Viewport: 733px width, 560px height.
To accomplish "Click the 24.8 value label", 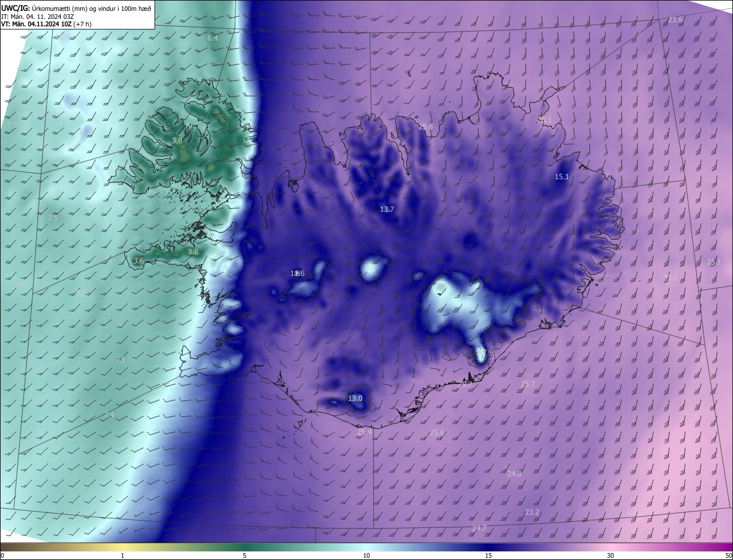I will tap(514, 474).
